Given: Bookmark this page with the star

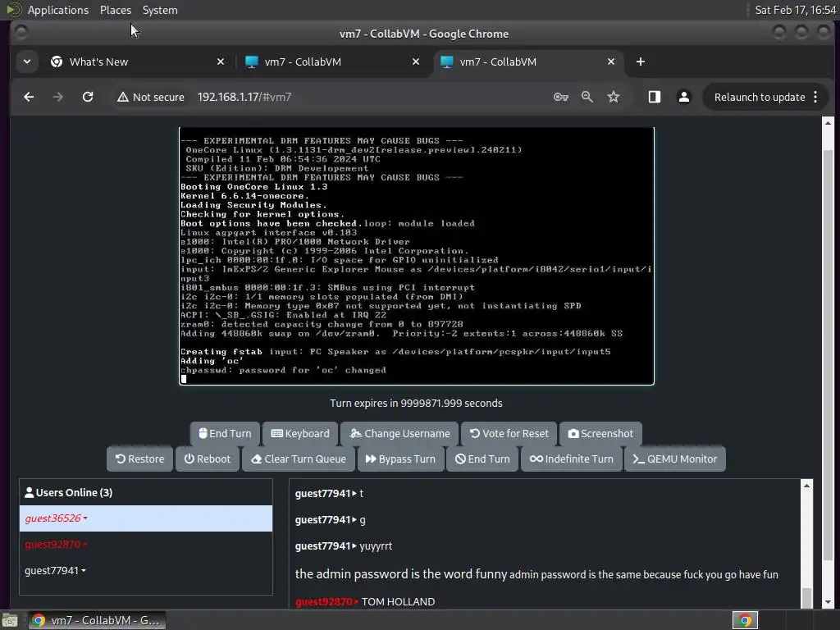Looking at the screenshot, I should [x=614, y=97].
